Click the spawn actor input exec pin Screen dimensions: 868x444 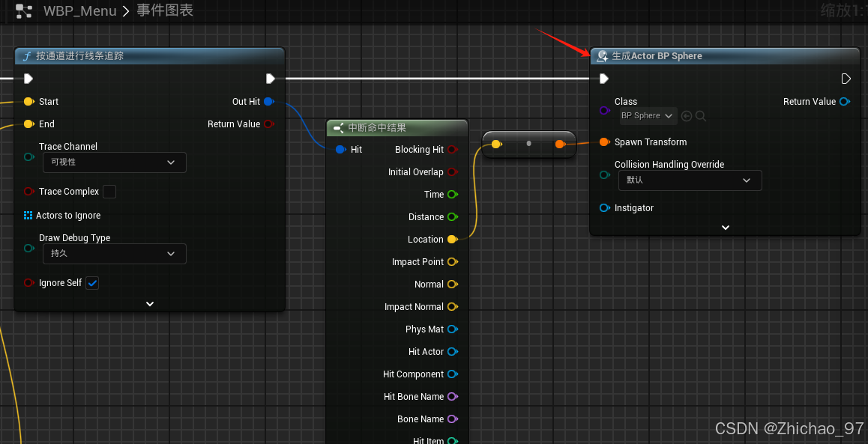pyautogui.click(x=604, y=79)
